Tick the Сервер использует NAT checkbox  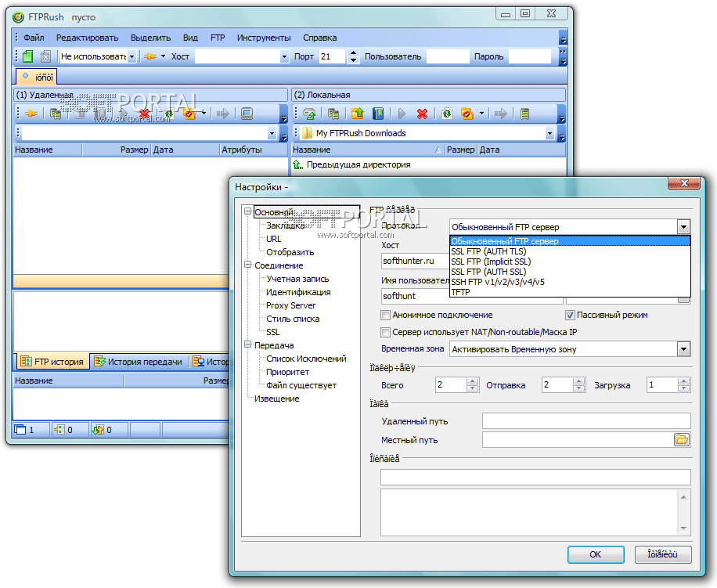click(385, 332)
